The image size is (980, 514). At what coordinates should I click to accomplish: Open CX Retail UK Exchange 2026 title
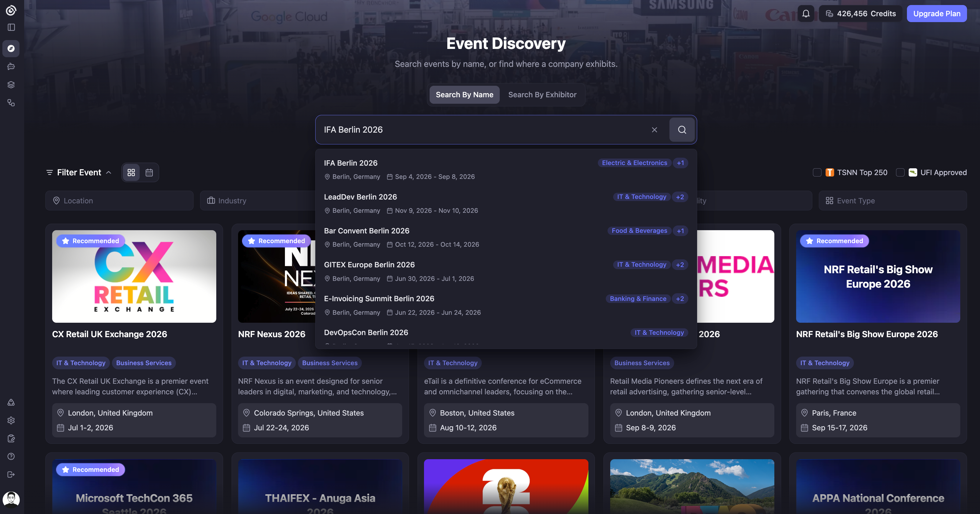coord(110,334)
